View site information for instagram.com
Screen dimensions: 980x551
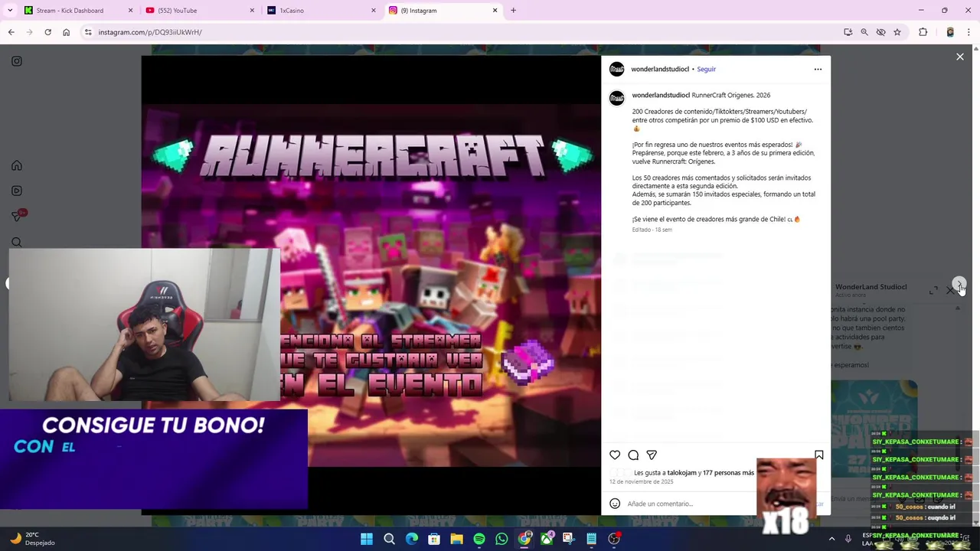[88, 32]
